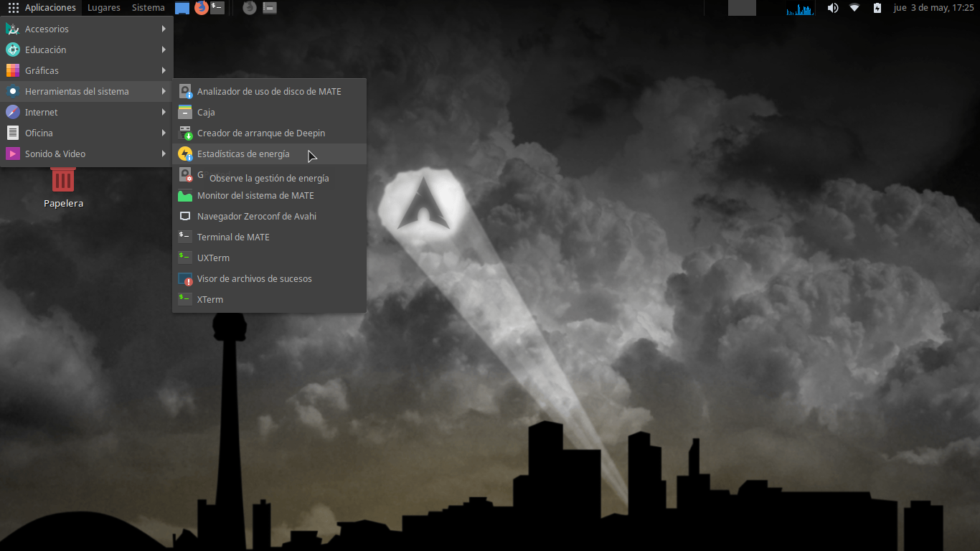This screenshot has width=980, height=551.
Task: Click the Navegador Zeroconf de Avahi icon
Action: coord(185,216)
